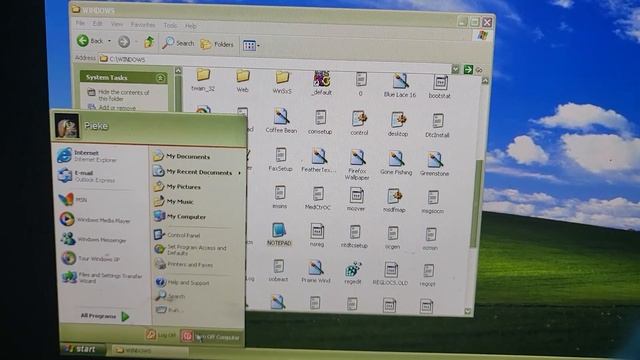The height and width of the screenshot is (360, 640).
Task: Select the Gone Fishing bitmap
Action: coord(396,162)
